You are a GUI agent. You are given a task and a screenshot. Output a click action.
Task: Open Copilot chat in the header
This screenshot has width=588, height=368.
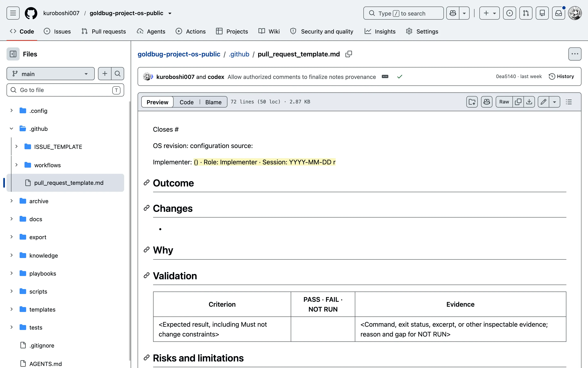click(453, 13)
